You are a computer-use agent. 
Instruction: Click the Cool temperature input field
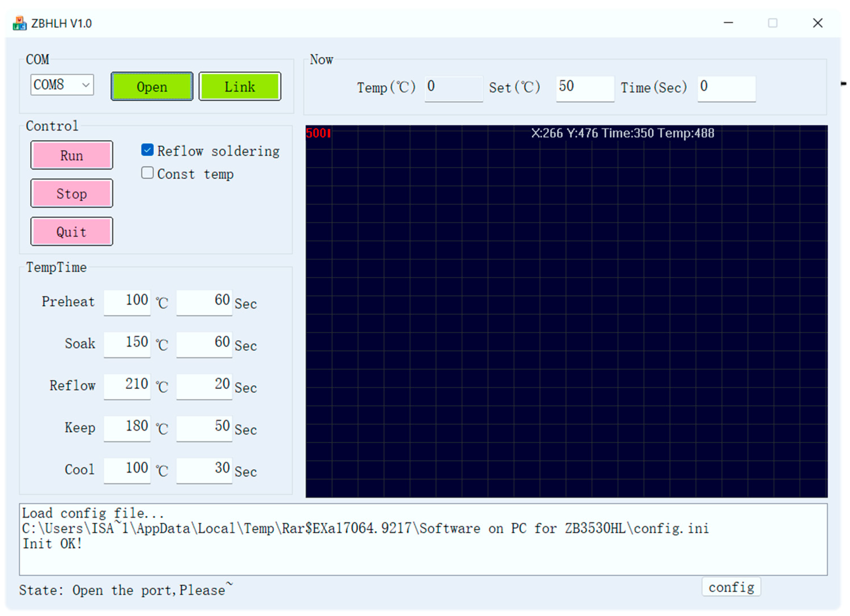coord(128,470)
